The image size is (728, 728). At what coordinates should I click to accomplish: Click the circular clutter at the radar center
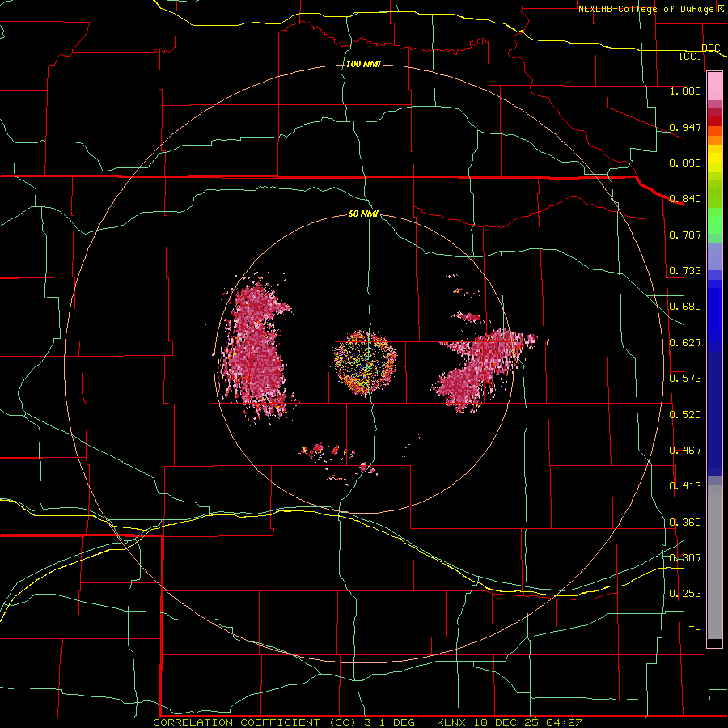click(x=366, y=363)
